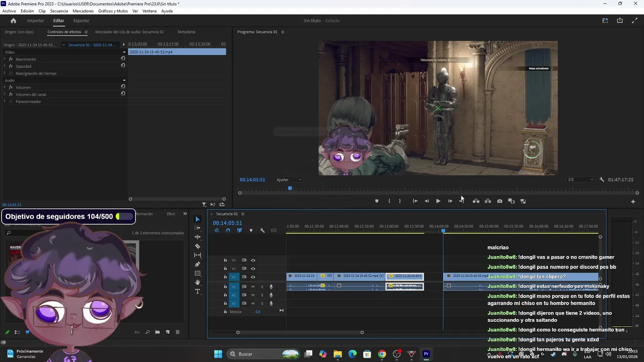Select the Hand tool
Viewport: 644px width, 362px height.
198,283
